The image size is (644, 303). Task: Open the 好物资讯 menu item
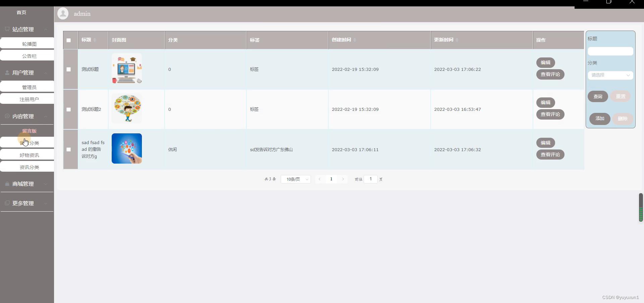[27, 155]
